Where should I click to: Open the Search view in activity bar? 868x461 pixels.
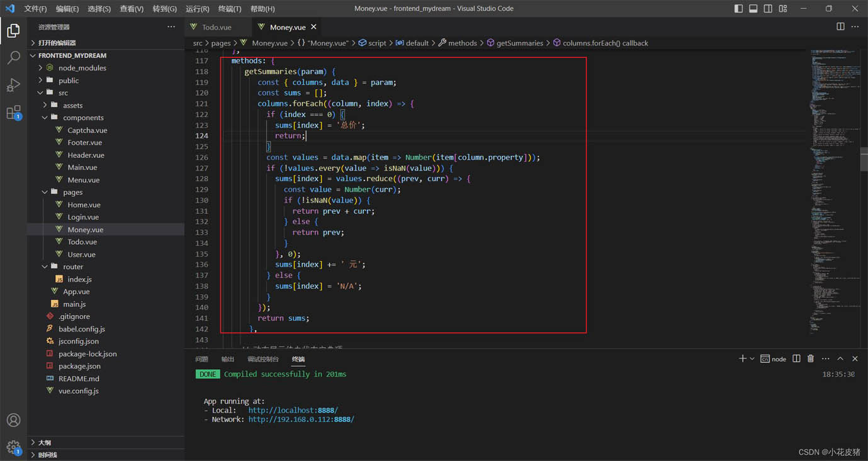[13, 58]
